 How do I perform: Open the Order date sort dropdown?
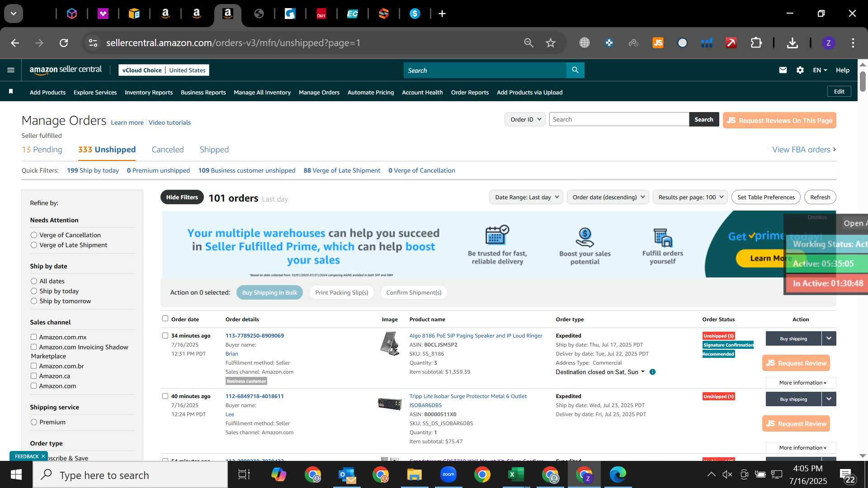click(608, 197)
